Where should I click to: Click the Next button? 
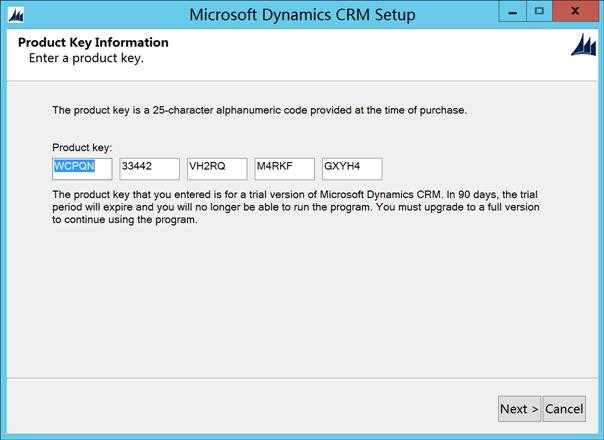[519, 409]
